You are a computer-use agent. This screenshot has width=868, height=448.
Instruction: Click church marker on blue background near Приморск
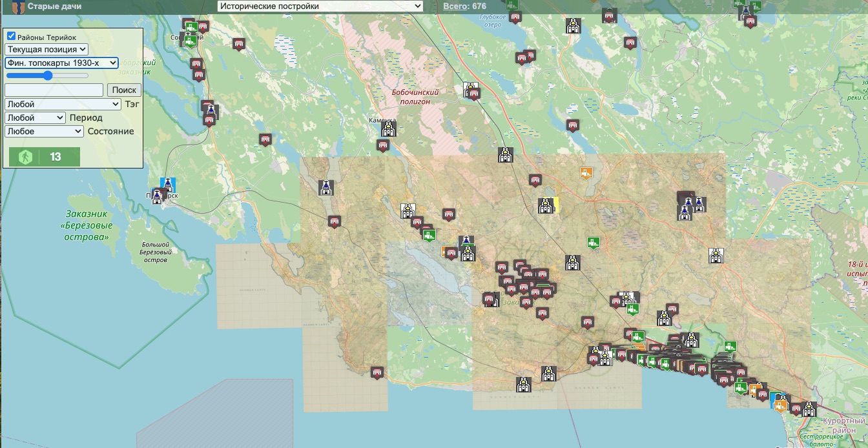[x=167, y=186]
